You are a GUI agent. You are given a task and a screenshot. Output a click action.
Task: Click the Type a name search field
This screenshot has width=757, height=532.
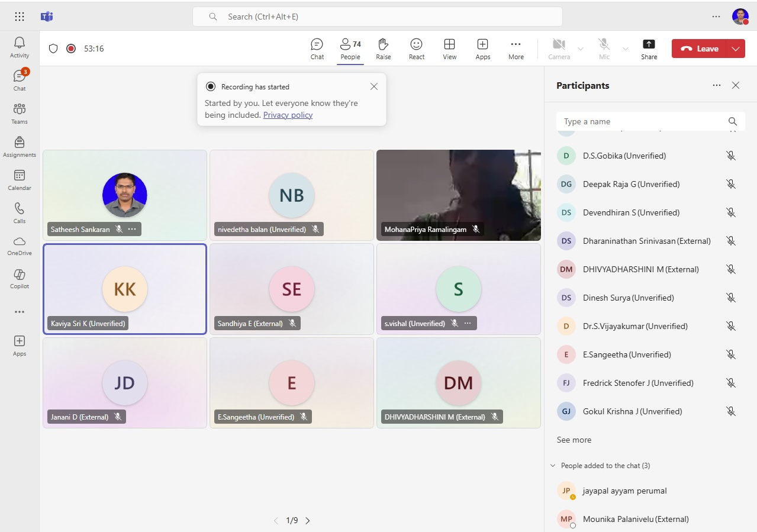(642, 121)
